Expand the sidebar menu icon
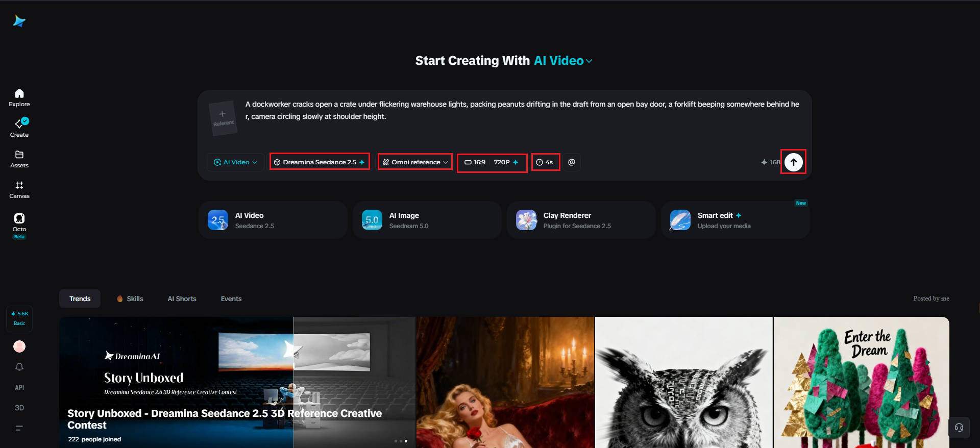Image resolution: width=980 pixels, height=448 pixels. (19, 428)
